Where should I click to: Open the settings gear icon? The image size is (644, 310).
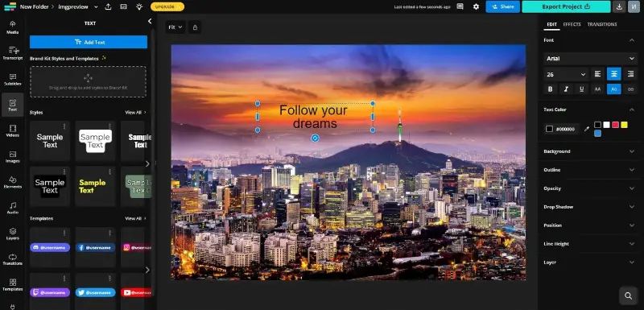pos(476,6)
